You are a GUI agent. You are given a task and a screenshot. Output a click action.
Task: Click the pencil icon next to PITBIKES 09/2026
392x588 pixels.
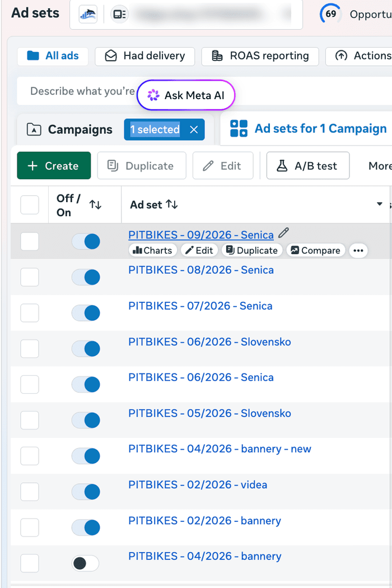[x=283, y=233]
